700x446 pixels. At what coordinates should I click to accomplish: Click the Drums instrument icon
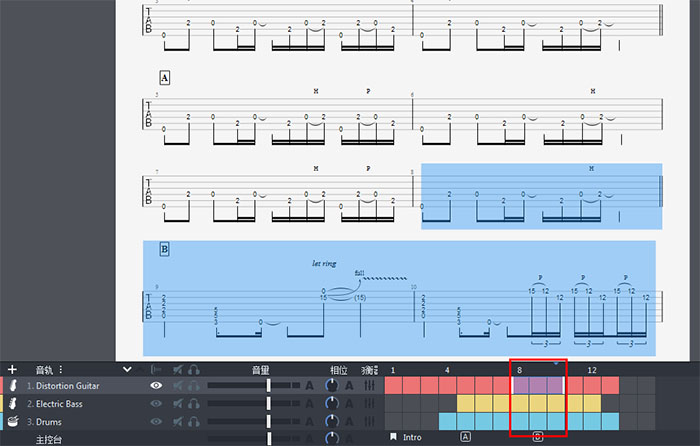tap(15, 421)
